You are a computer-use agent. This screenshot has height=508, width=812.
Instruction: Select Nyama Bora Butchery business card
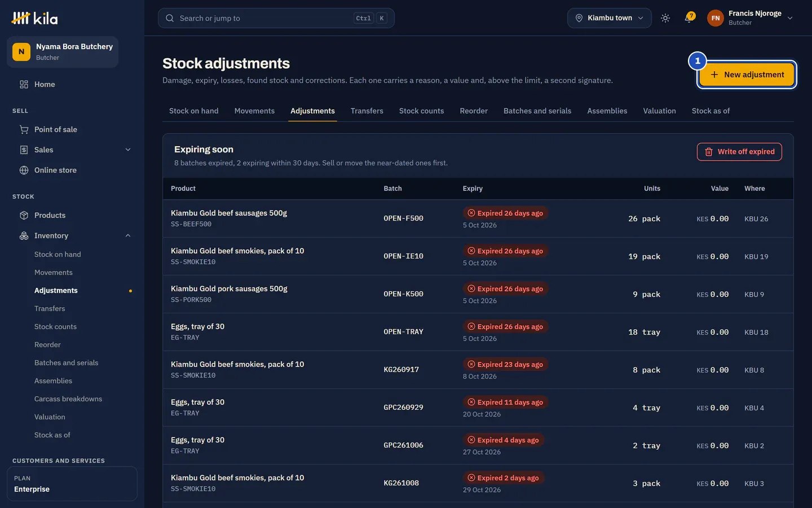coord(63,52)
